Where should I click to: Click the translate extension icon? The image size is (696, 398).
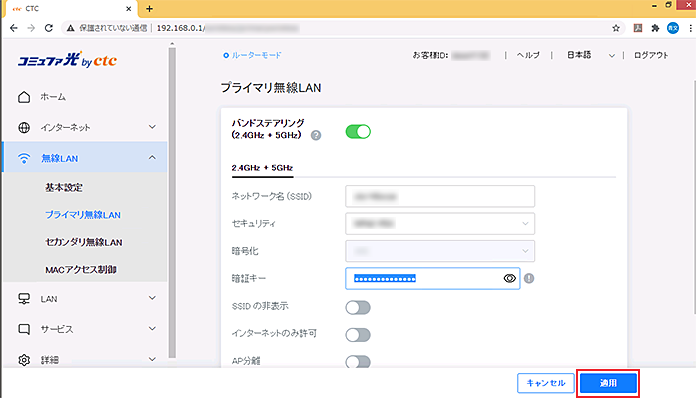point(638,28)
